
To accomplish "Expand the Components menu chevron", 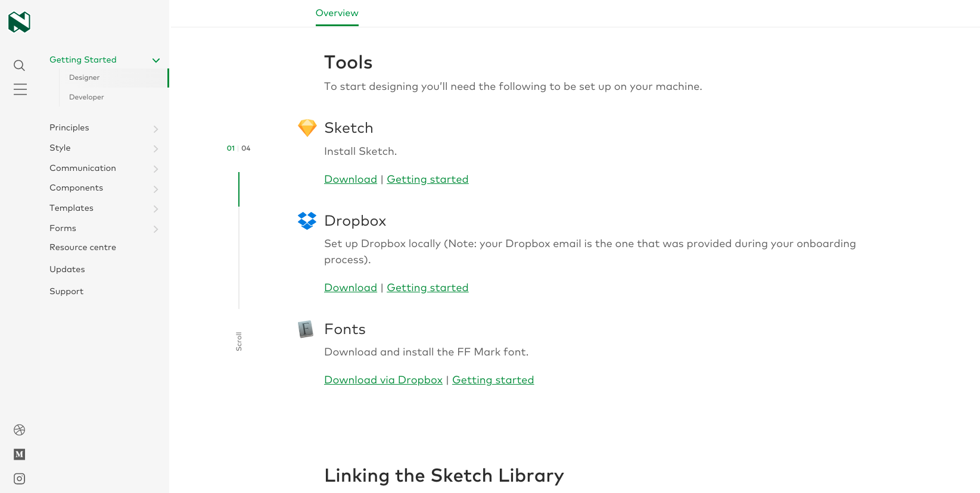I will [155, 189].
